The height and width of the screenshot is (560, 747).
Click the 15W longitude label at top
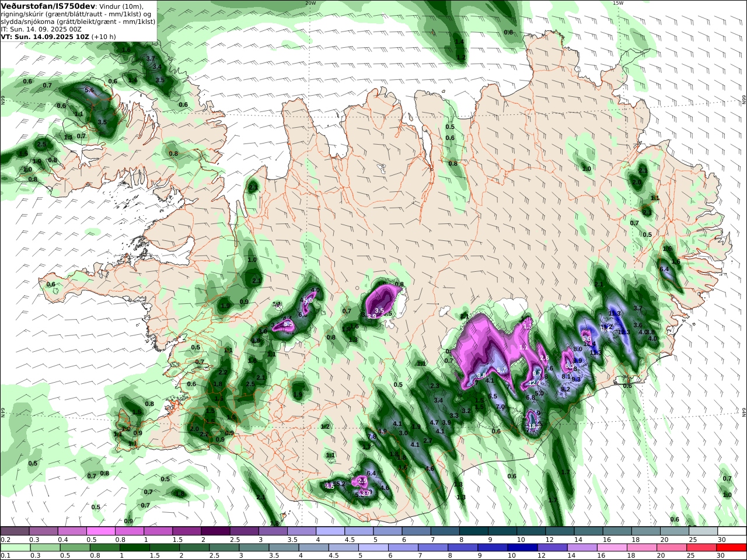[x=618, y=3]
